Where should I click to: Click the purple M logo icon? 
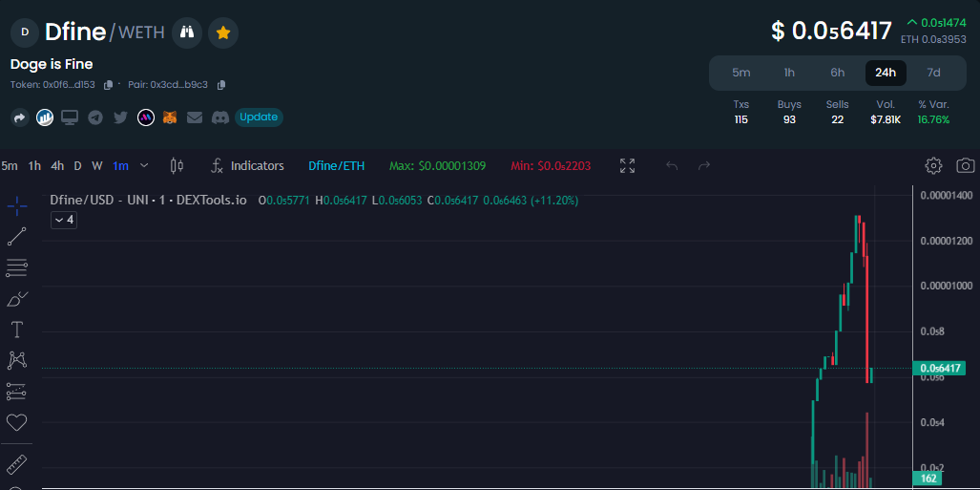coord(146,117)
